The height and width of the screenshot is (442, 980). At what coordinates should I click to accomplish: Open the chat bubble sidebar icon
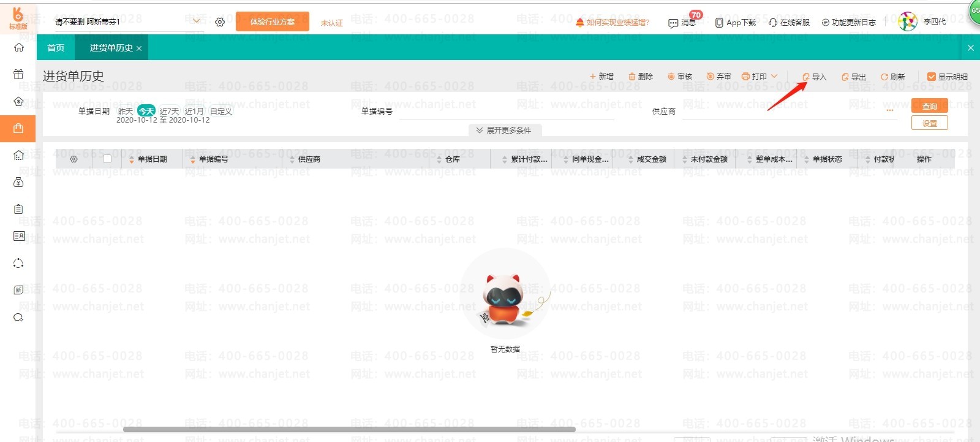pos(18,317)
